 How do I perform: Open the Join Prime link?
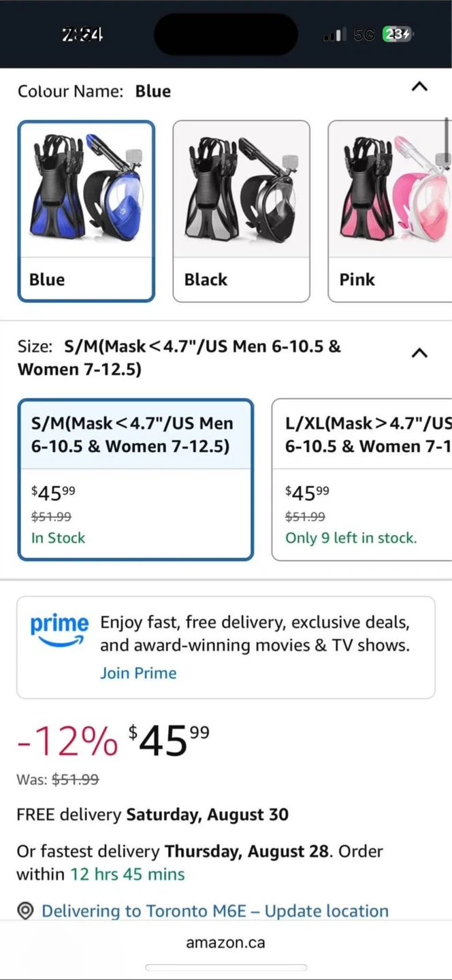(138, 673)
